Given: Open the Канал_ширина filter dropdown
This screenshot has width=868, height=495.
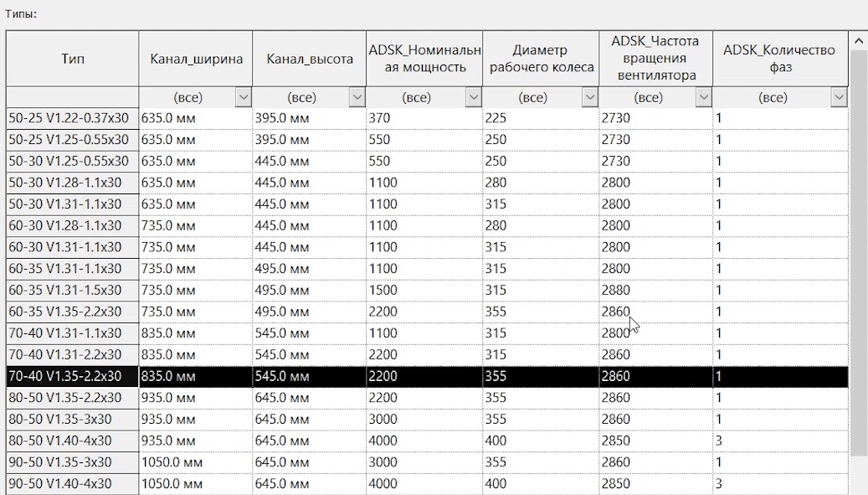Looking at the screenshot, I should (x=243, y=98).
